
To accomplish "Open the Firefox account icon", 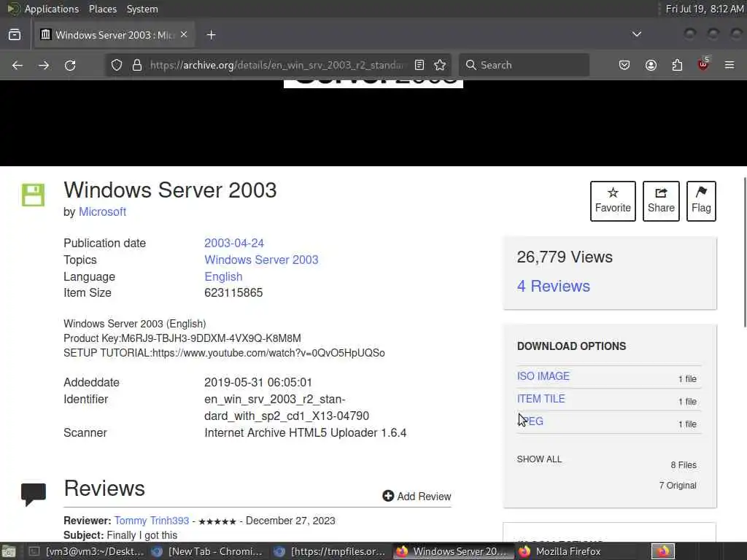I will [651, 65].
